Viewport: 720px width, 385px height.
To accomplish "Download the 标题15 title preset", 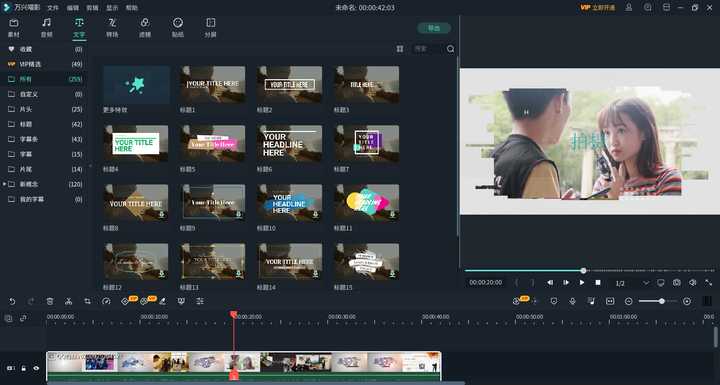I will (393, 274).
